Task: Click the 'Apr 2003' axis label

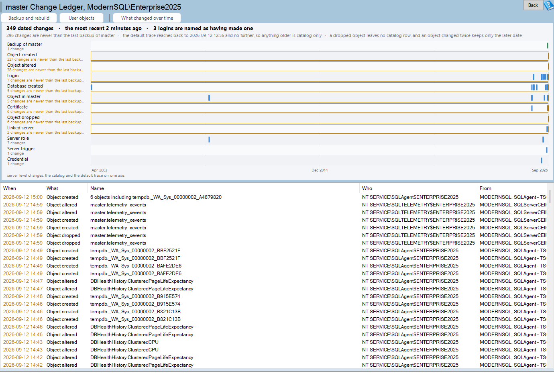Action: [99, 170]
